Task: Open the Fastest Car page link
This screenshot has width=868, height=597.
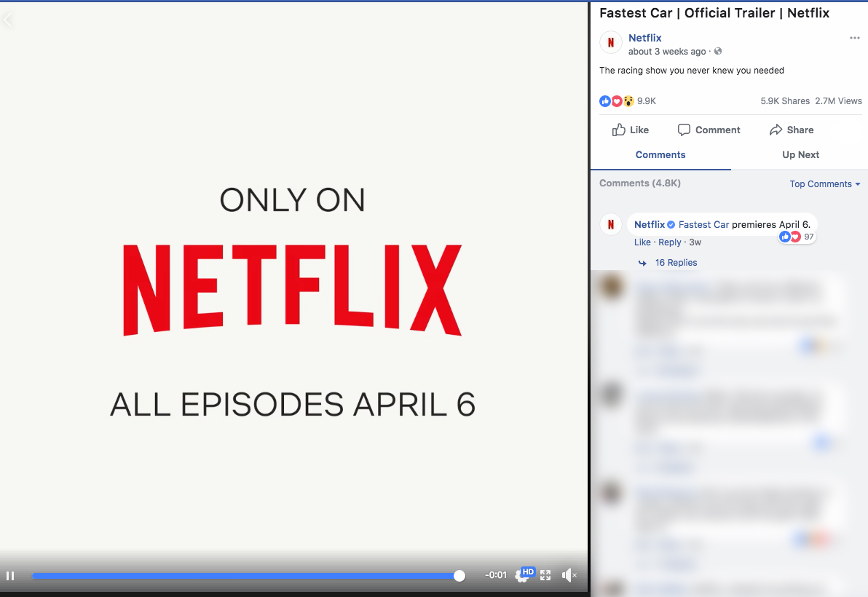Action: [703, 224]
